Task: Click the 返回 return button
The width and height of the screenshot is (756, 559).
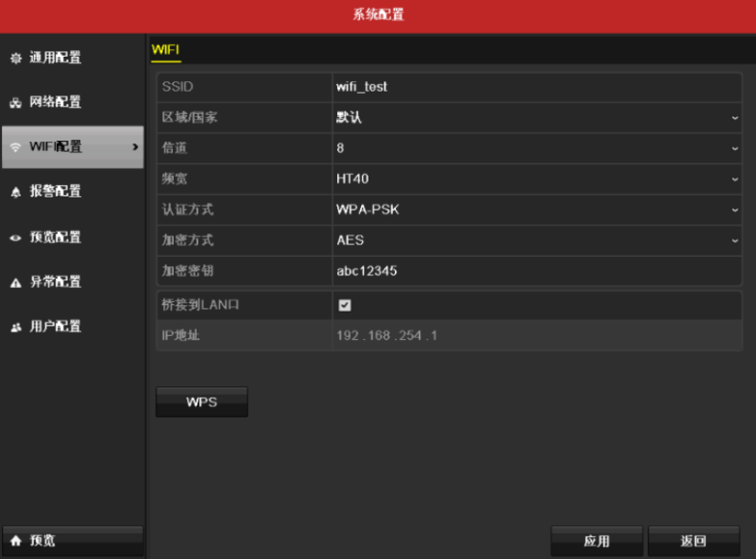Action: (694, 540)
